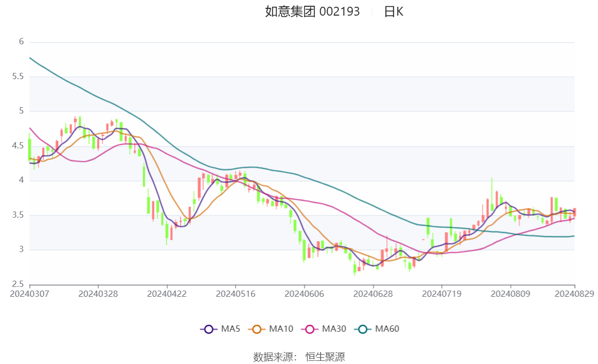Image resolution: width=598 pixels, height=364 pixels.
Task: Click the 20240809 date axis label
Action: [510, 294]
